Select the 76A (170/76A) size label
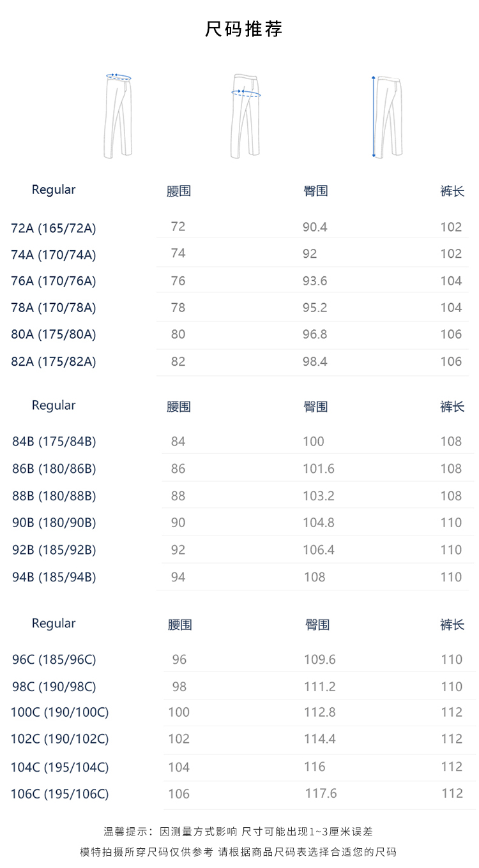 coord(54,281)
